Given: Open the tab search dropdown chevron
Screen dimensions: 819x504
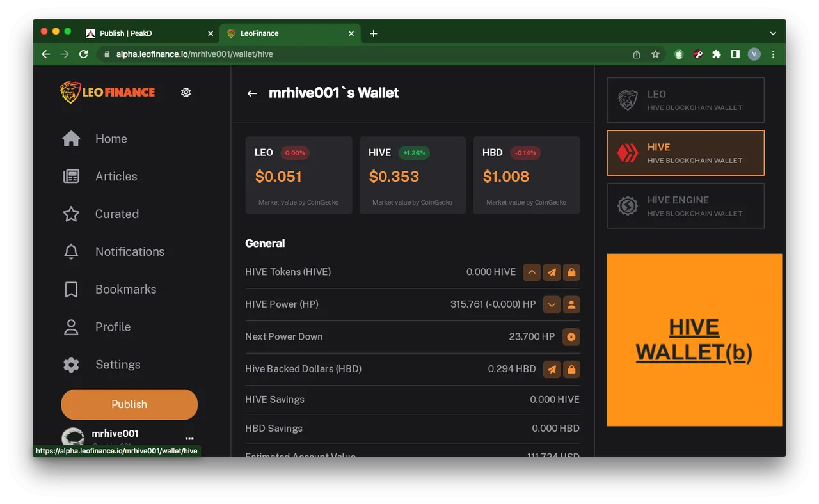Looking at the screenshot, I should (773, 33).
